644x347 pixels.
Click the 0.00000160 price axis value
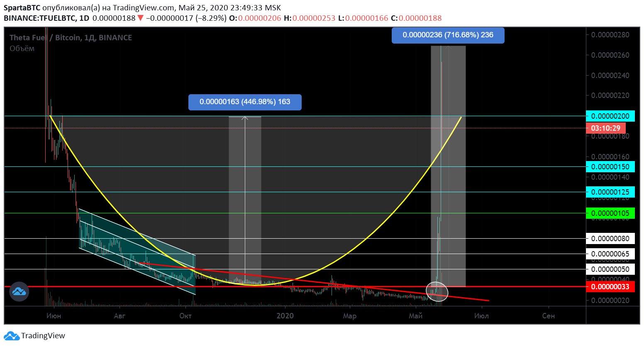[x=610, y=157]
